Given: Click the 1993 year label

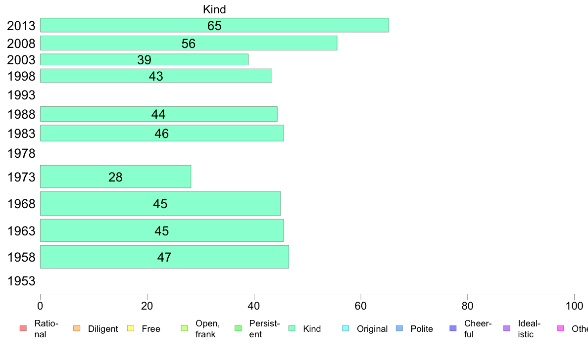Looking at the screenshot, I should 21,95.
